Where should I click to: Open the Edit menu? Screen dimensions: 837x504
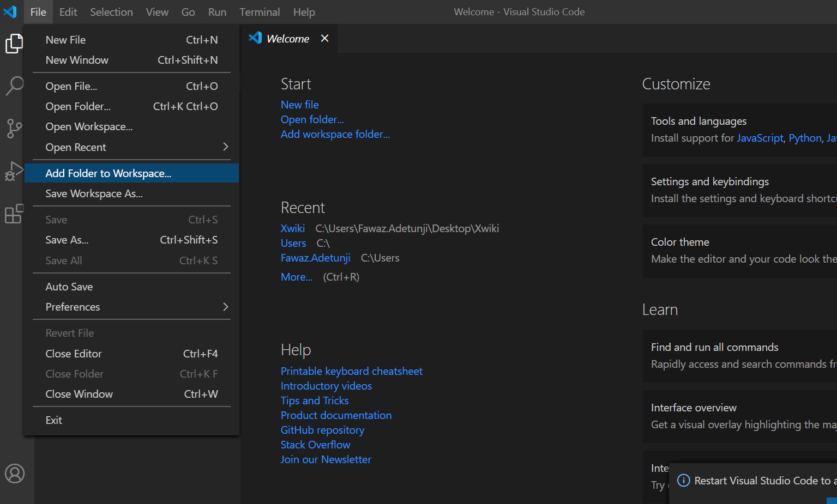[x=68, y=12]
